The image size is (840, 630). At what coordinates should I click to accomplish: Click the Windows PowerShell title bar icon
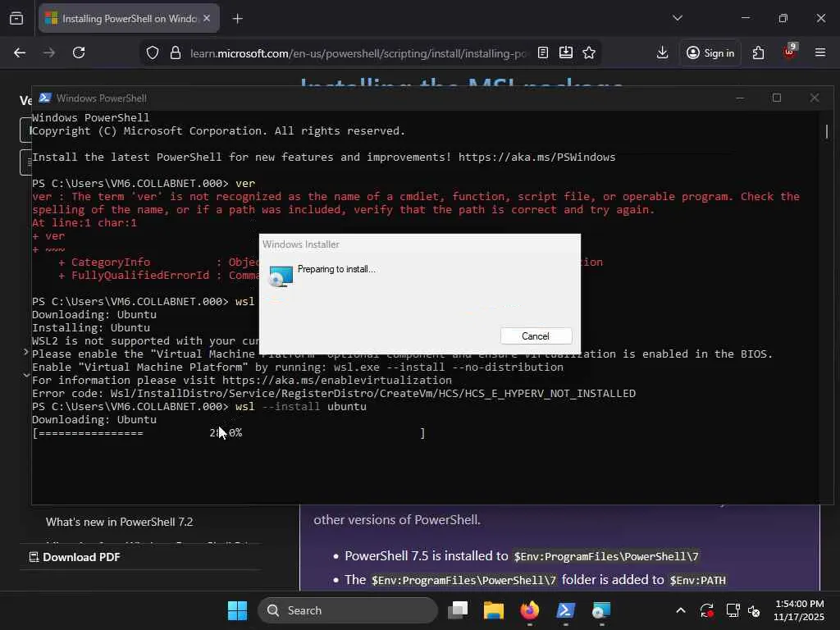point(45,98)
